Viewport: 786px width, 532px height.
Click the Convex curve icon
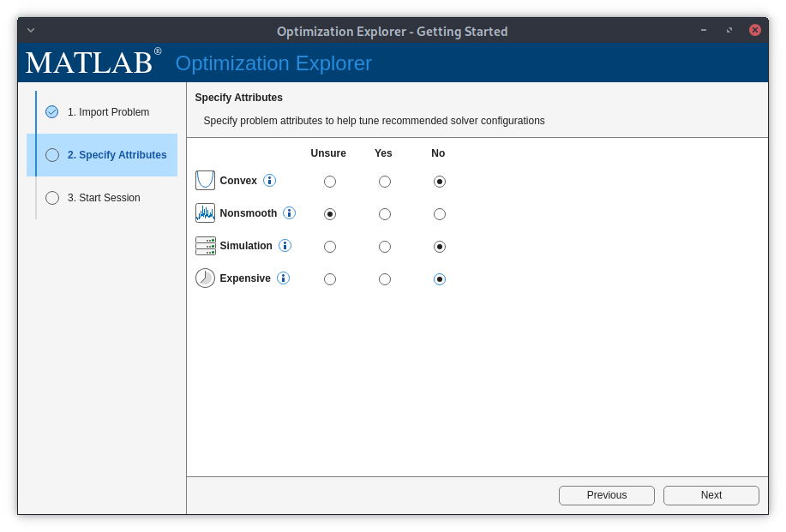[x=205, y=180]
